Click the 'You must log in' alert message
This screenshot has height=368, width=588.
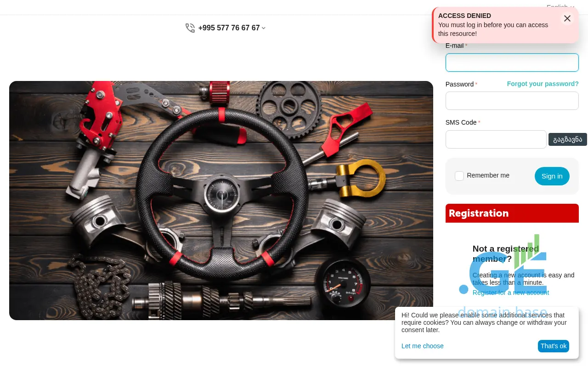pyautogui.click(x=493, y=29)
